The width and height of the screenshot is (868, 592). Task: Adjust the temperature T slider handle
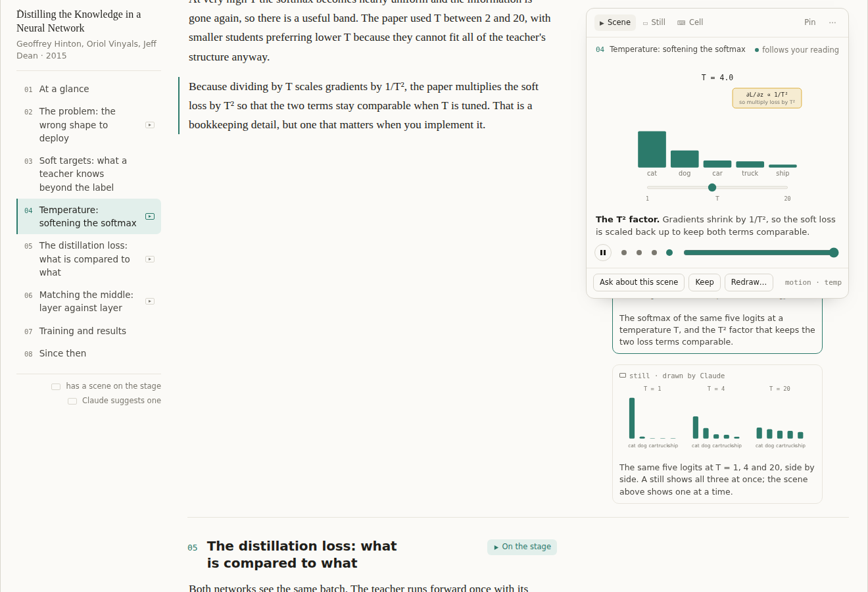point(712,187)
